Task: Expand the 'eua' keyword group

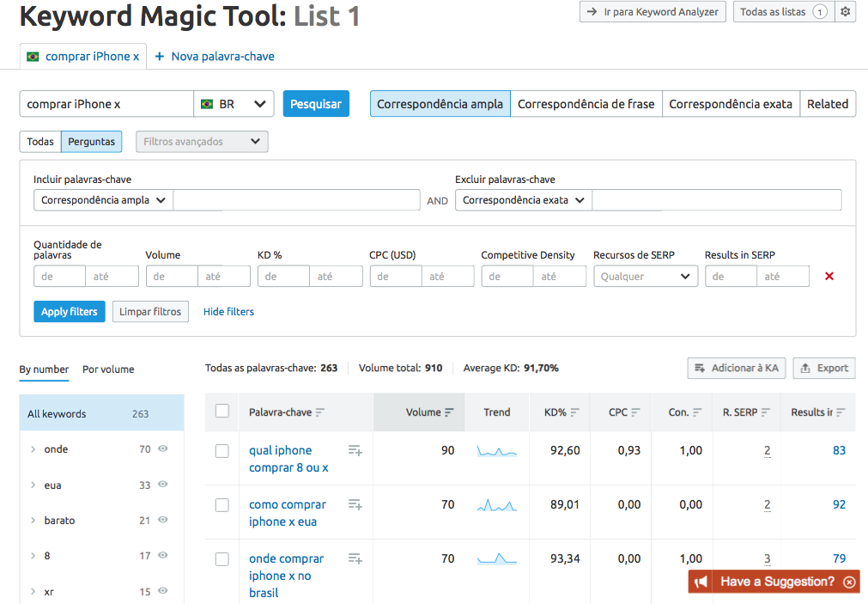Action: tap(33, 485)
